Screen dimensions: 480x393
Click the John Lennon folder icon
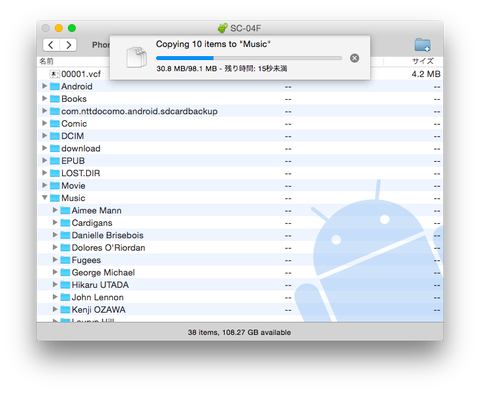(x=65, y=297)
